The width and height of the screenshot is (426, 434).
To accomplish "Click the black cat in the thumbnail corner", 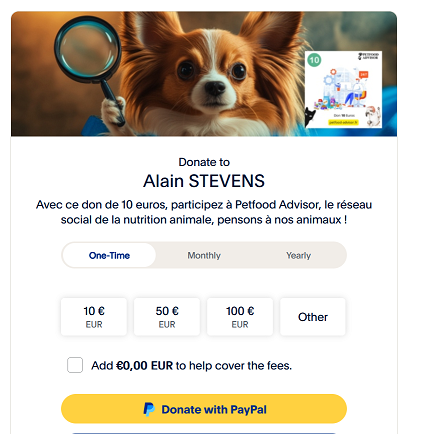I will tap(310, 117).
